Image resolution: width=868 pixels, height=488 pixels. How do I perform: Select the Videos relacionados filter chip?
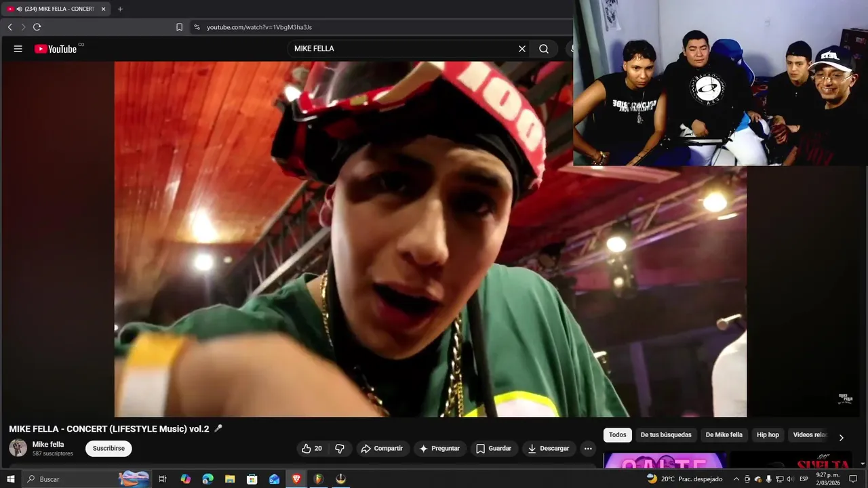pyautogui.click(x=810, y=435)
